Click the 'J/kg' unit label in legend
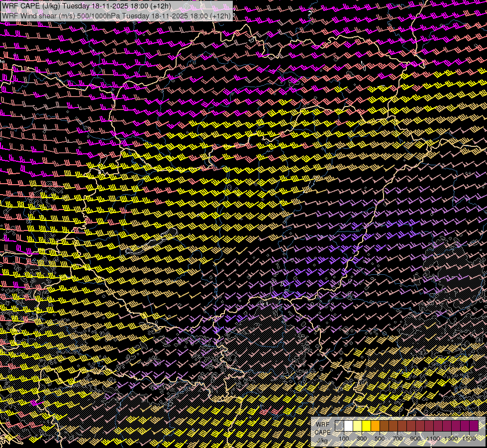This screenshot has width=487, height=448. coord(322,440)
